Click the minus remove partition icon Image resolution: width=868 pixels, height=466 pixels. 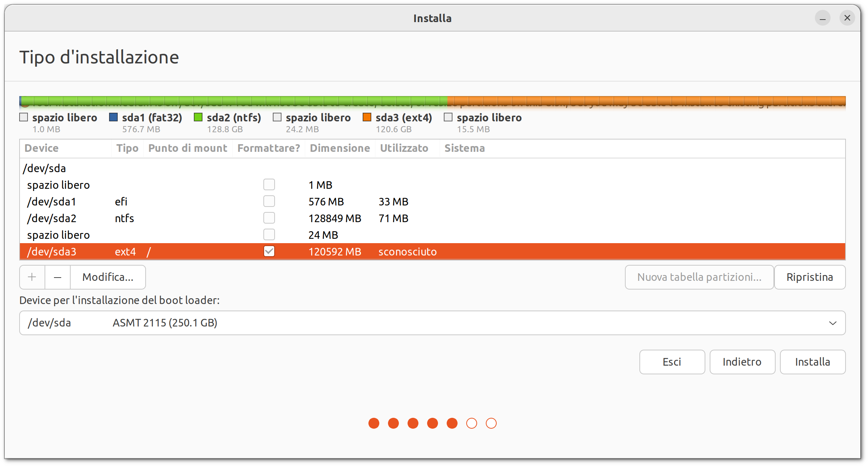click(58, 277)
